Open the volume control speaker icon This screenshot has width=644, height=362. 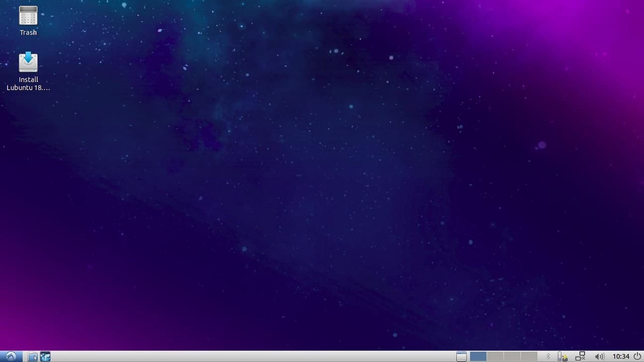point(599,356)
